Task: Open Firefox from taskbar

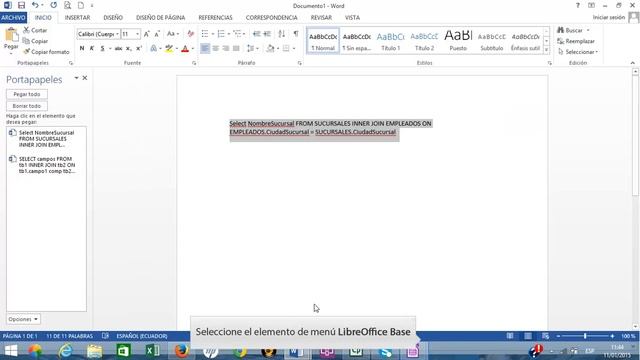Action: [x=181, y=351]
